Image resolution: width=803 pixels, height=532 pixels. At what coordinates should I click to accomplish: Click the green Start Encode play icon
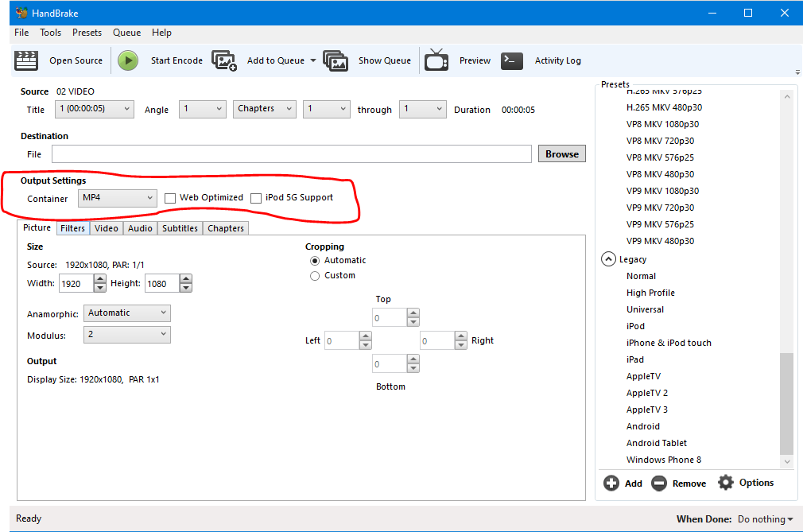point(128,60)
